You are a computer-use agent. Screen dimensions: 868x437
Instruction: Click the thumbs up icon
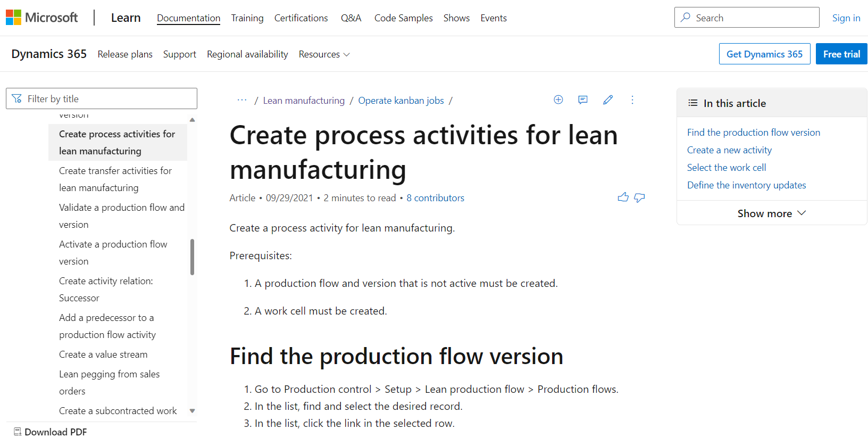pyautogui.click(x=623, y=197)
